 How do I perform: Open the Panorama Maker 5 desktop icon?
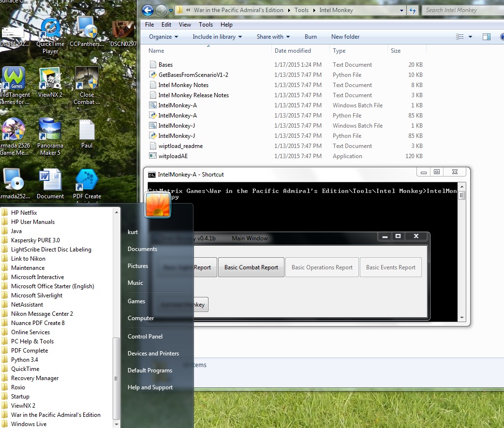pyautogui.click(x=50, y=136)
